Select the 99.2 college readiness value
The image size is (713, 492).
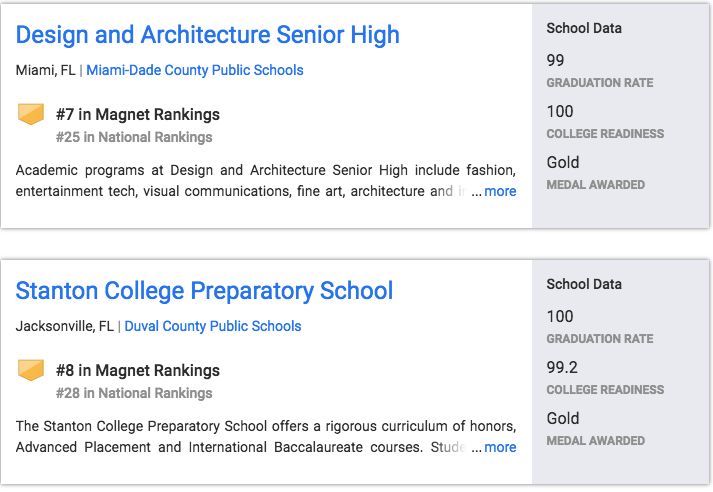563,367
